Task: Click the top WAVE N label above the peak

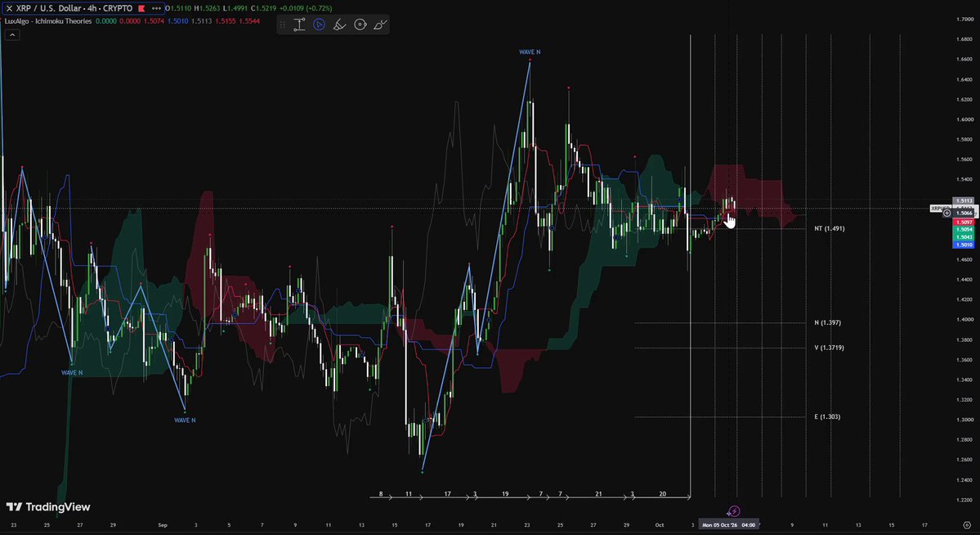Action: pyautogui.click(x=530, y=52)
